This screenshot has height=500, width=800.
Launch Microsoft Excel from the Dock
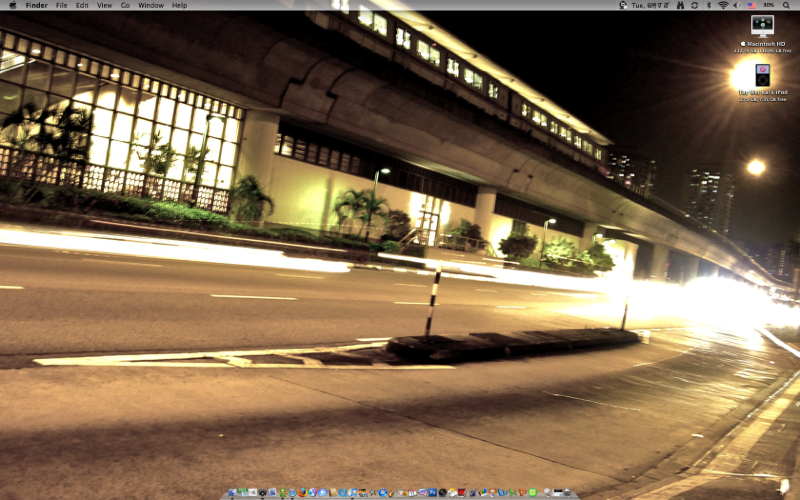pyautogui.click(x=512, y=493)
